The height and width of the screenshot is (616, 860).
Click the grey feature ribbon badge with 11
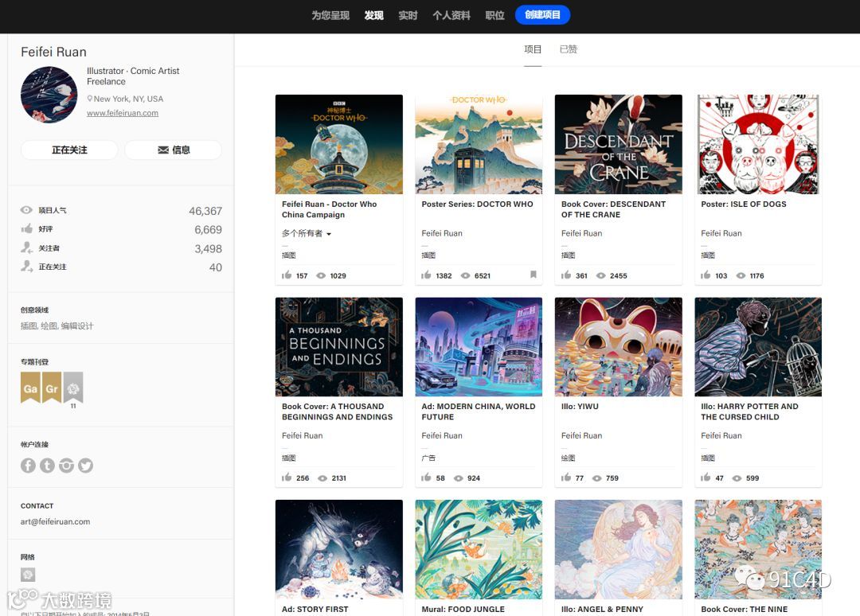point(73,388)
